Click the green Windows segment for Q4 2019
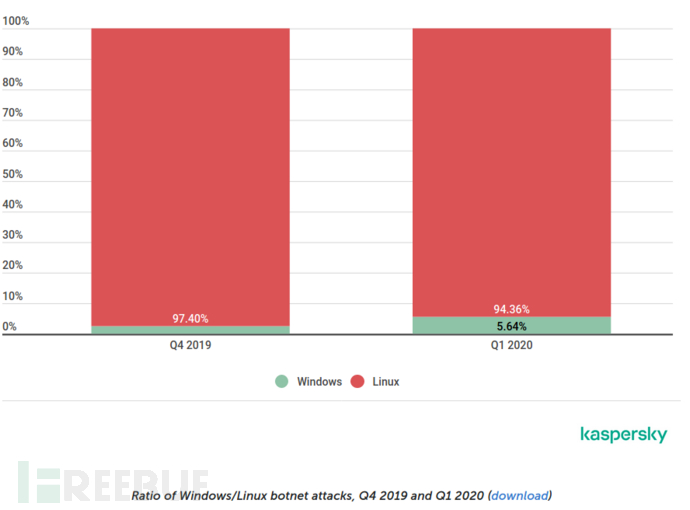690x510 pixels. (x=190, y=330)
